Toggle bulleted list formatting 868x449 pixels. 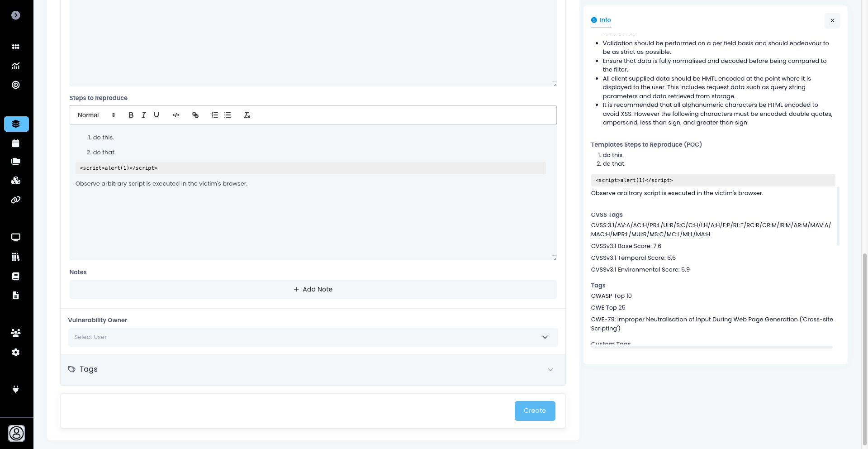pos(228,115)
